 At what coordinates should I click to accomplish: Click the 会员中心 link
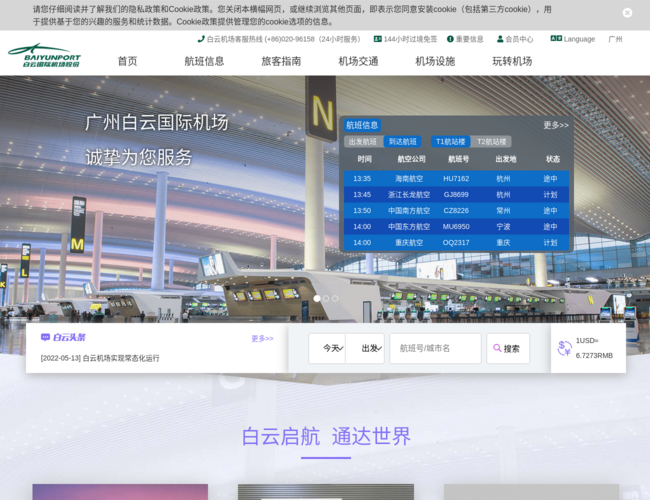point(519,39)
